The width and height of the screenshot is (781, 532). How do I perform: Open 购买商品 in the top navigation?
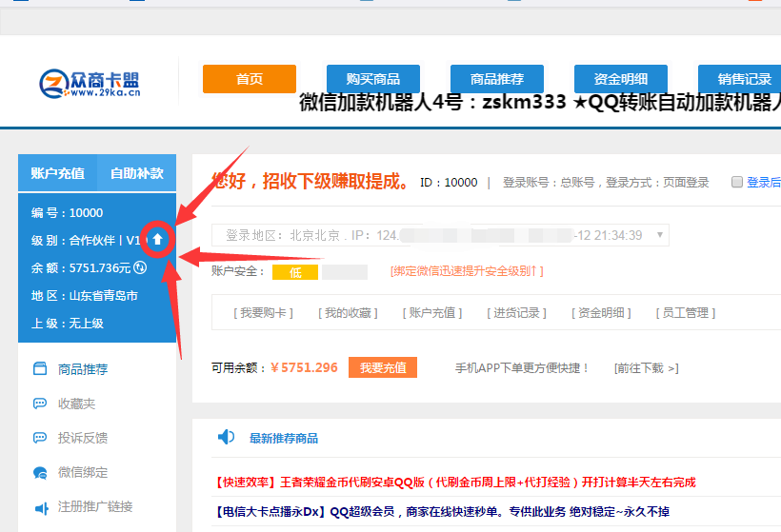[373, 79]
